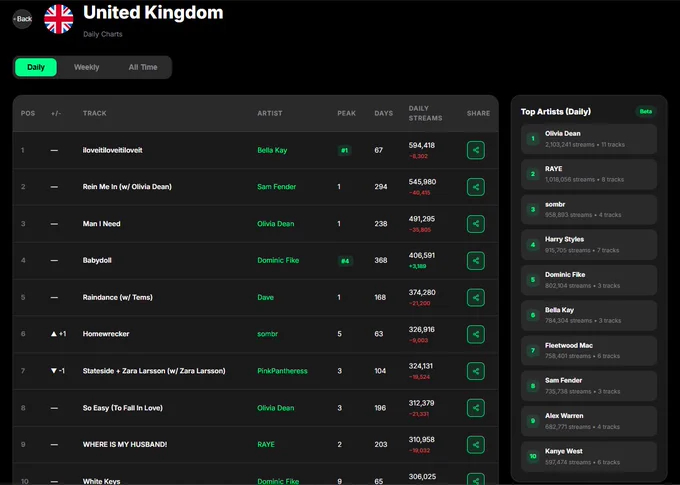Open Olivia Dean card in Top Artists
The image size is (680, 485).
(589, 139)
